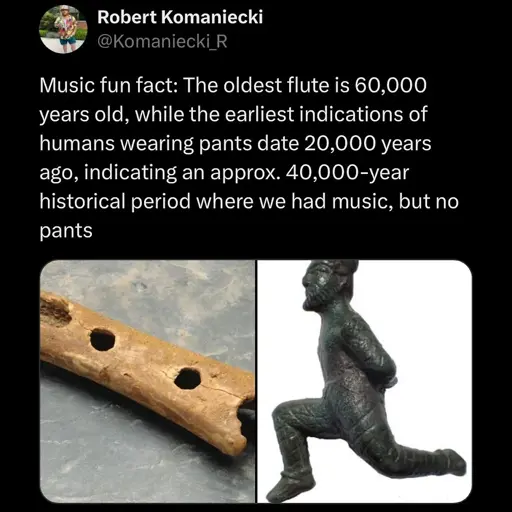Click the figurine's front boot
Screen dimensions: 512x512
293,483
